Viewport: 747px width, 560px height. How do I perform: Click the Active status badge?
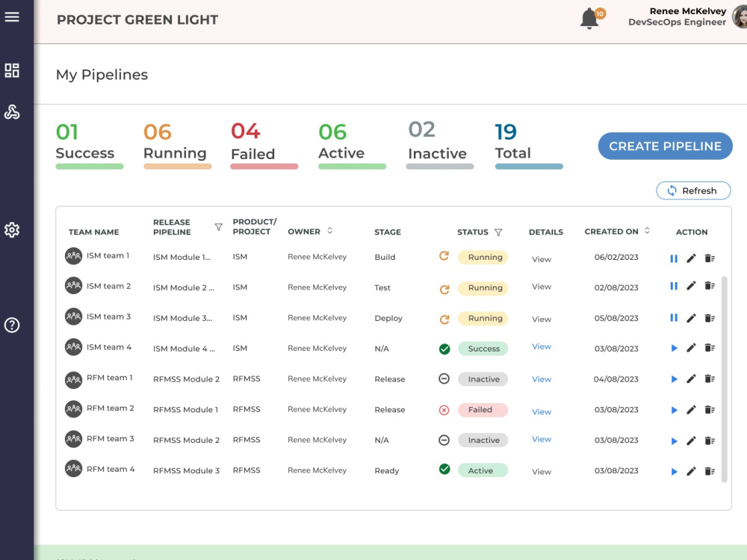click(x=483, y=470)
